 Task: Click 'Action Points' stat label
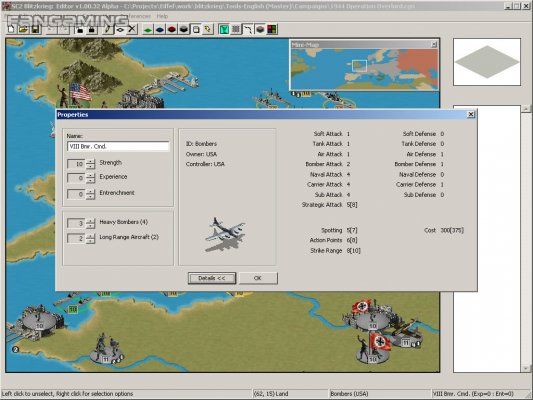click(326, 240)
